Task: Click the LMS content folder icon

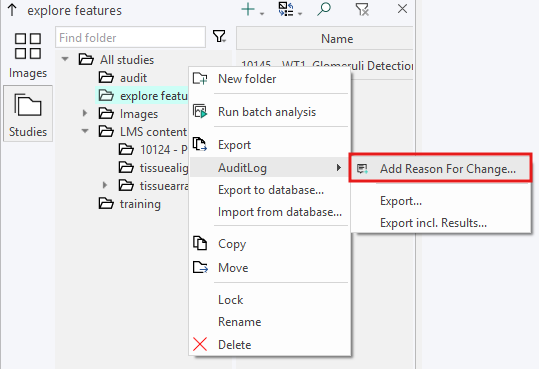Action: click(x=106, y=131)
